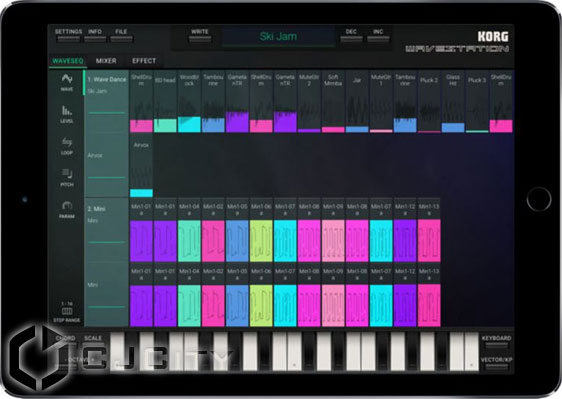Select the Woodblock step

click(x=189, y=101)
